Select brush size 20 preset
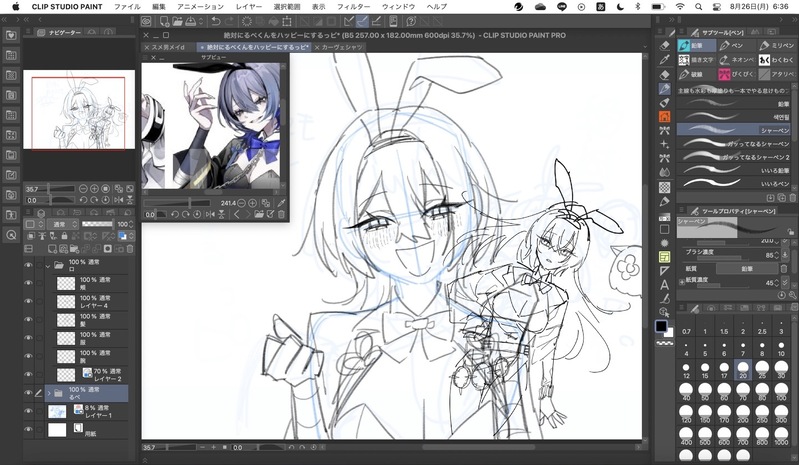This screenshot has width=799, height=465. pos(743,370)
